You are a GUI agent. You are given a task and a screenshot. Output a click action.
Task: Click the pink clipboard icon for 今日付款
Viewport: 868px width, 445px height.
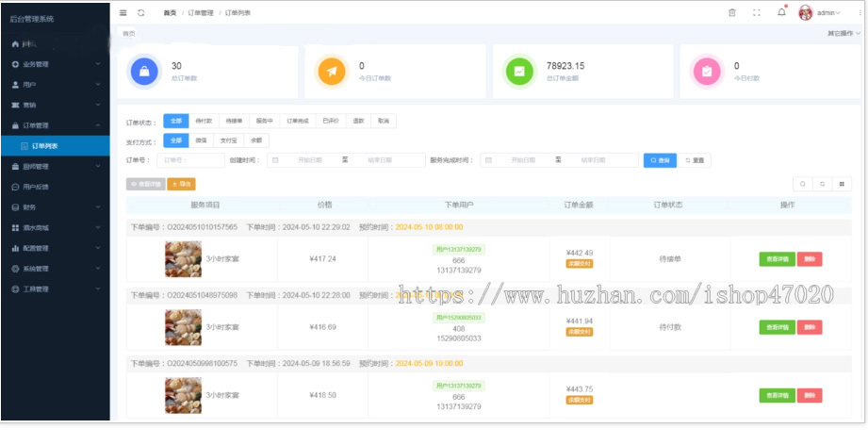point(708,72)
